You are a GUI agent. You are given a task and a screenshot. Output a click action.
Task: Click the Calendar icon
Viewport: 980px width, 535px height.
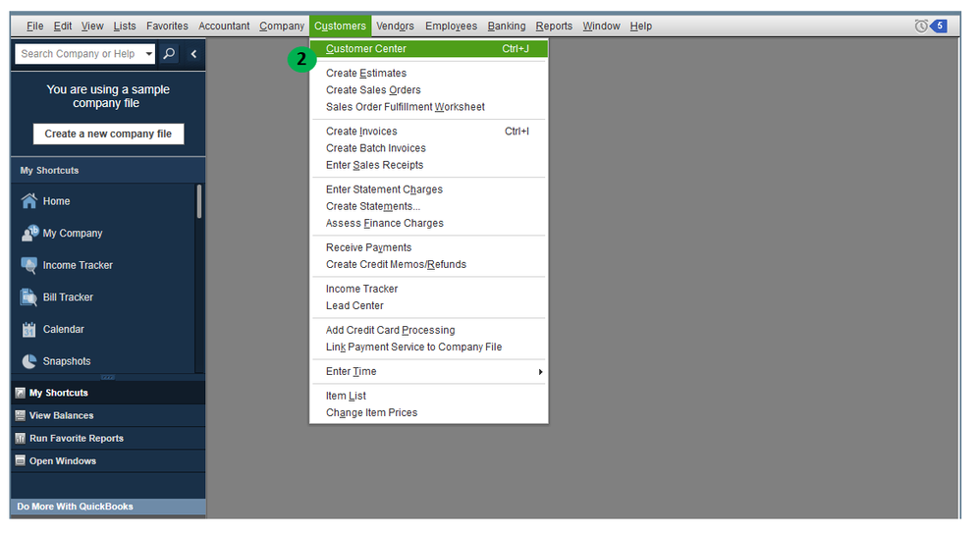click(28, 329)
